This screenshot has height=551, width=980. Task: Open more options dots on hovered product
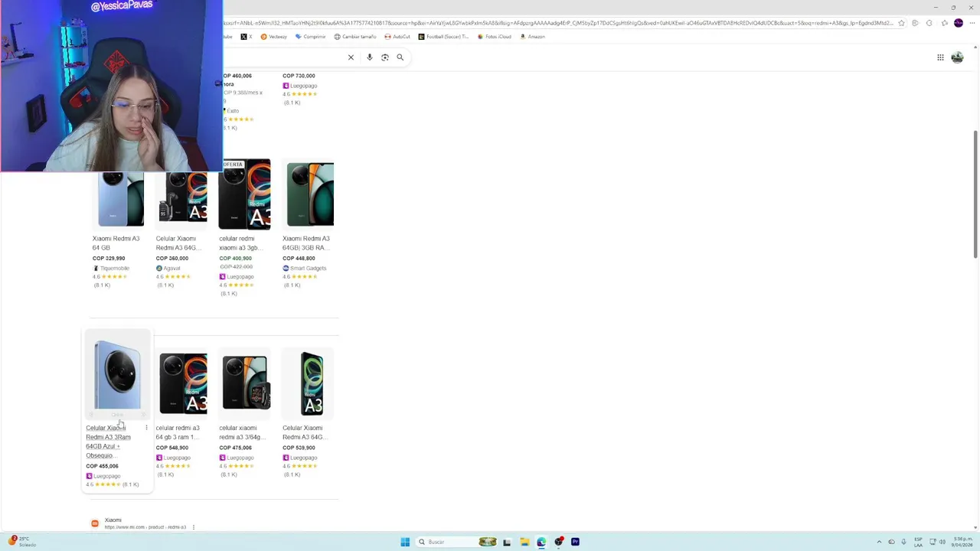pos(146,428)
